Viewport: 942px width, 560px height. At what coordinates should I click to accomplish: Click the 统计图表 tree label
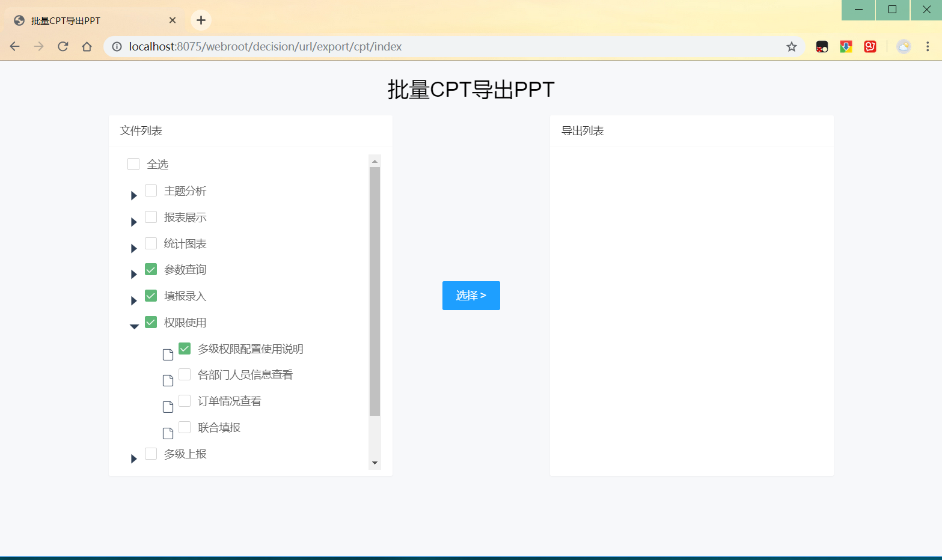185,244
